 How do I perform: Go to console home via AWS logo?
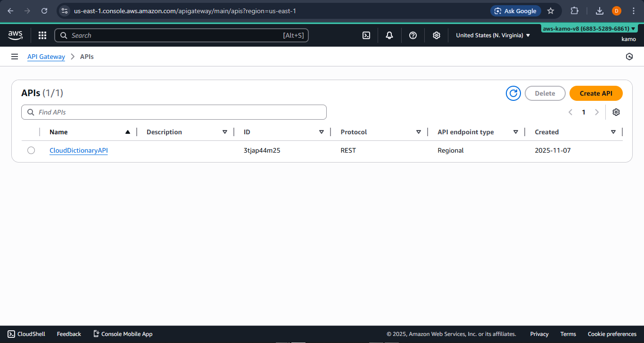(x=15, y=35)
